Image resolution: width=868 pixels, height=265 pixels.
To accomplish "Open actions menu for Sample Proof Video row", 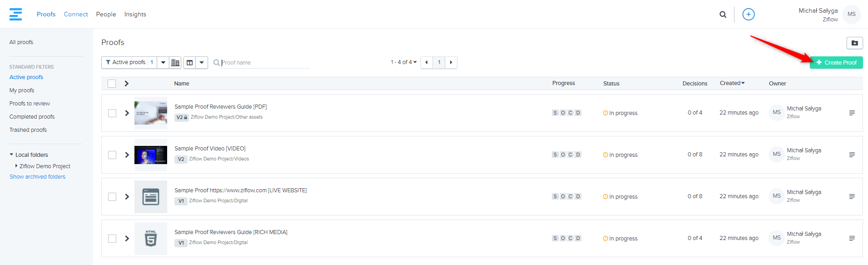I will tap(852, 155).
